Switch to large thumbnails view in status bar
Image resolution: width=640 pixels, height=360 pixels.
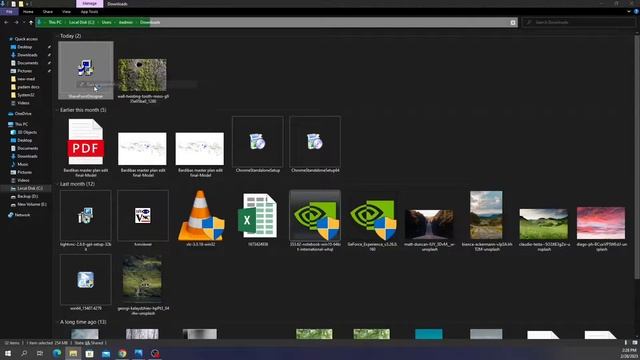[634, 343]
